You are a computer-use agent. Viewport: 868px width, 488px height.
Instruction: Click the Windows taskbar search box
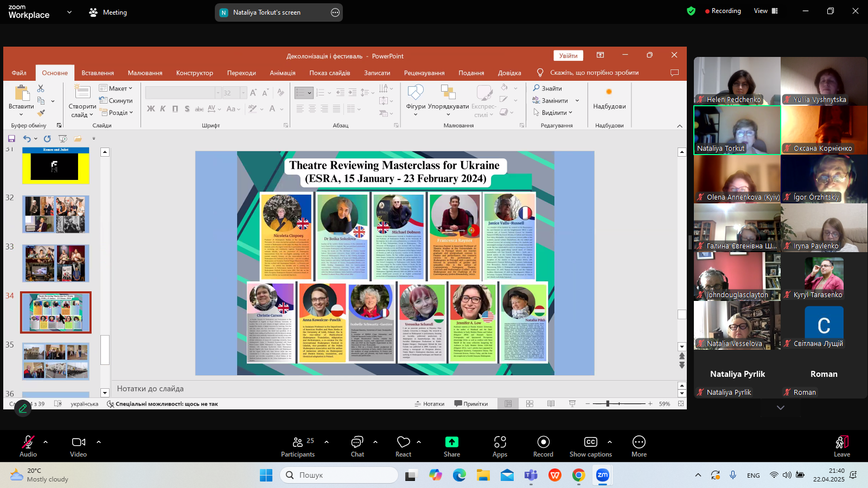point(339,475)
